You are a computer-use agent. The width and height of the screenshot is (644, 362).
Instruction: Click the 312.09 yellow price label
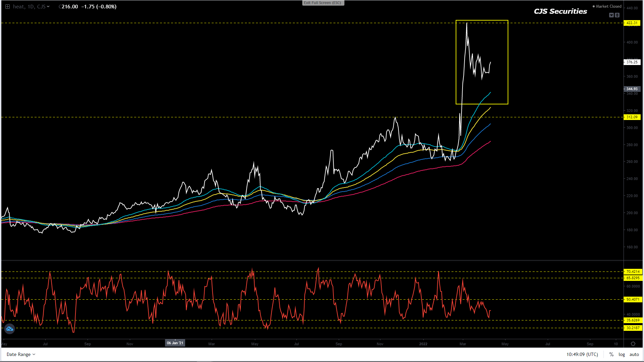tap(632, 117)
